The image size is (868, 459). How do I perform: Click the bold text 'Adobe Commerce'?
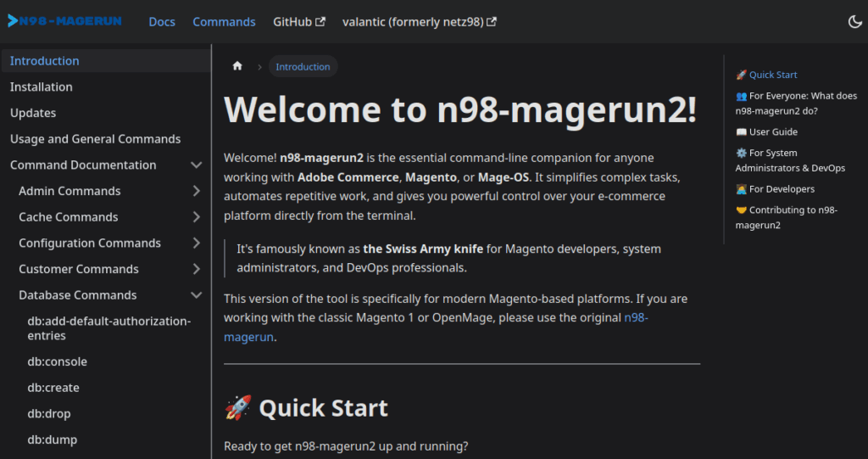point(348,178)
